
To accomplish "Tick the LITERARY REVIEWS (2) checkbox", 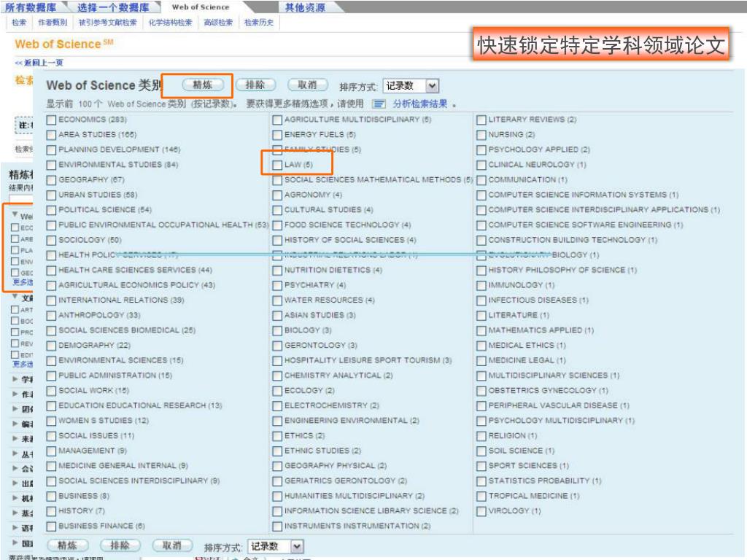I will 481,120.
